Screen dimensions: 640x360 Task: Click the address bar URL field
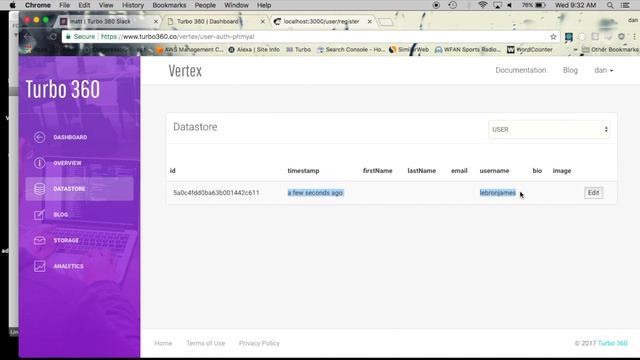(x=310, y=37)
